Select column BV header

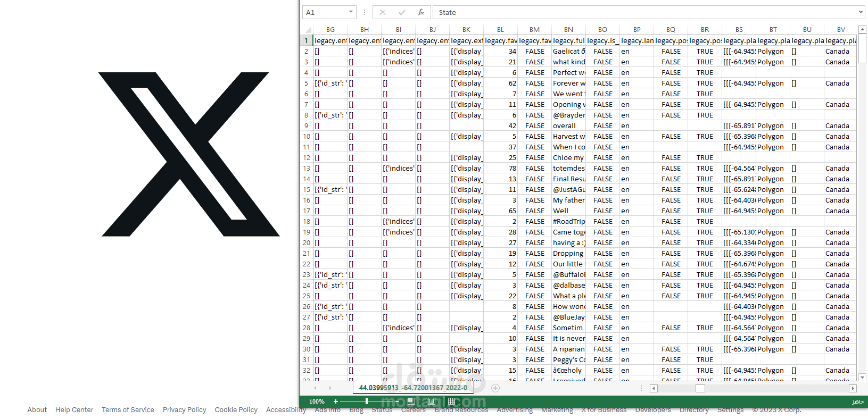tap(841, 30)
